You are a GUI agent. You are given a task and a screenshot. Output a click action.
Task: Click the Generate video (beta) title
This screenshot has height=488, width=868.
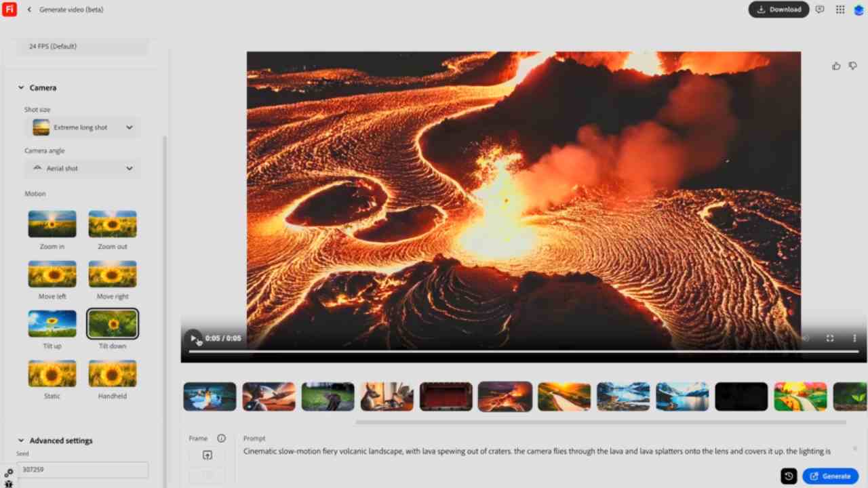click(71, 9)
